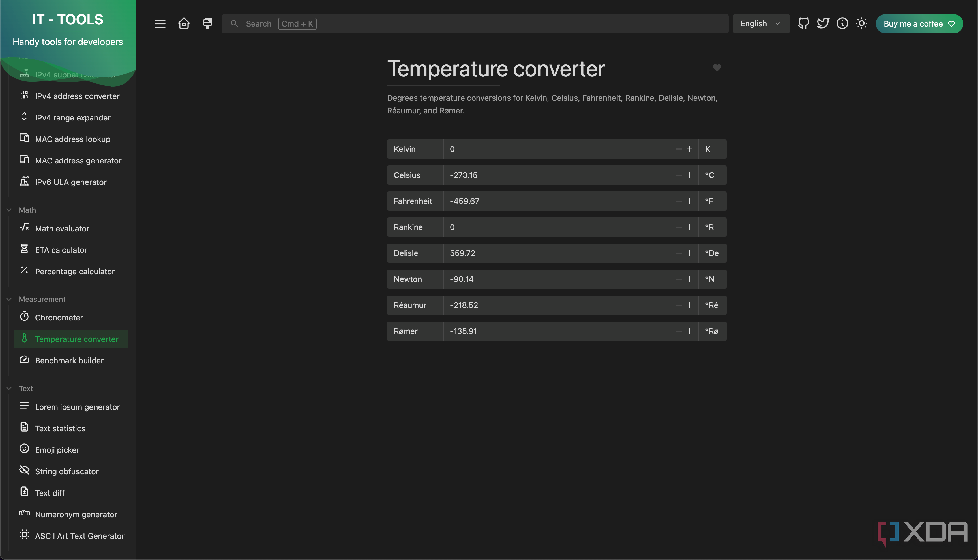Click the Emoji picker smiley icon
Viewport: 978px width, 560px height.
[x=24, y=449]
